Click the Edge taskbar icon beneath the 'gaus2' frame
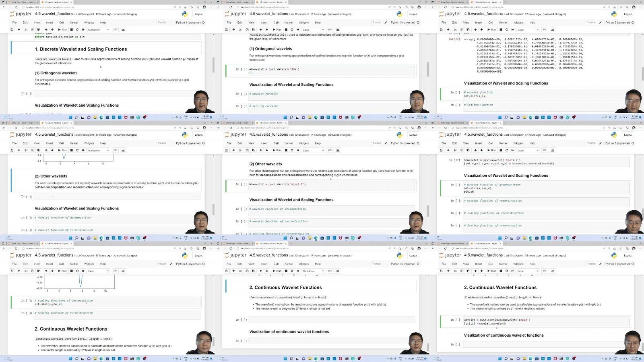The width and height of the screenshot is (644, 362). [530, 359]
